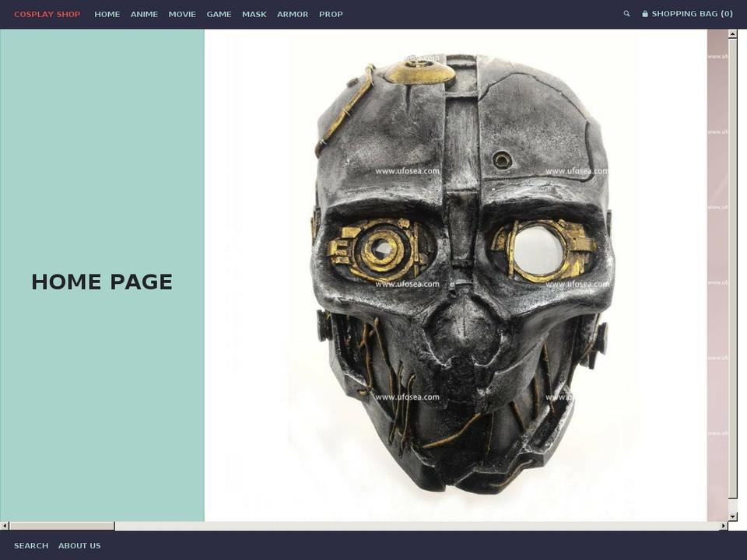
Task: Click the vertical scrollbar up arrow
Action: (733, 33)
